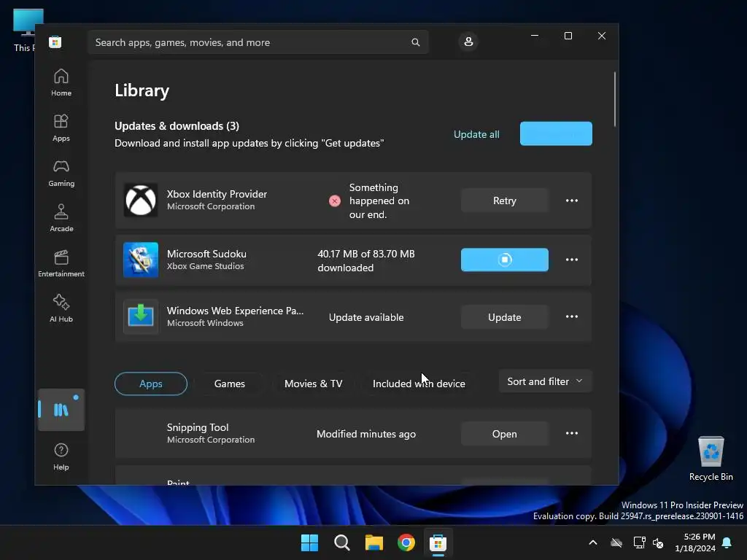
Task: Click the muted volume tray icon
Action: tap(658, 542)
